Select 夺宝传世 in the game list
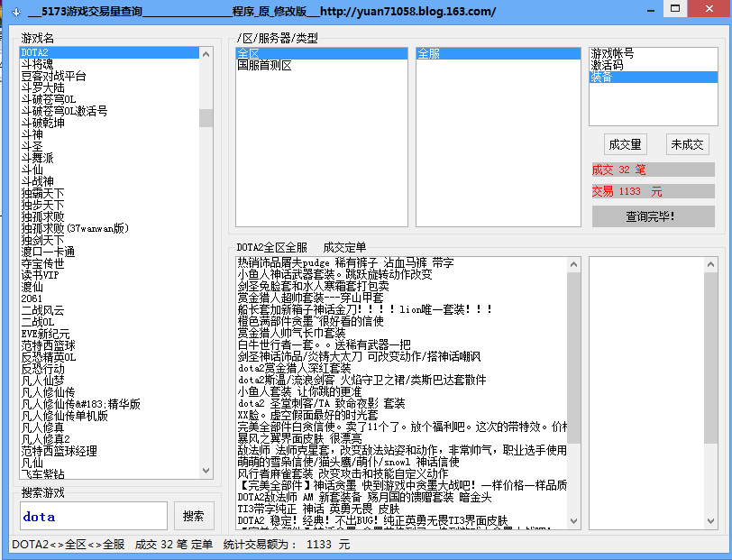This screenshot has width=732, height=560. click(x=109, y=263)
